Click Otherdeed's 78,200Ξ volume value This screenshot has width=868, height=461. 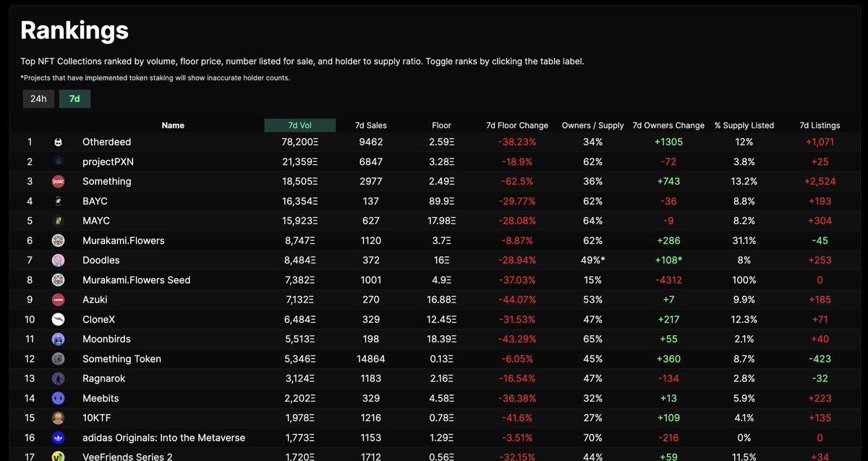point(299,143)
